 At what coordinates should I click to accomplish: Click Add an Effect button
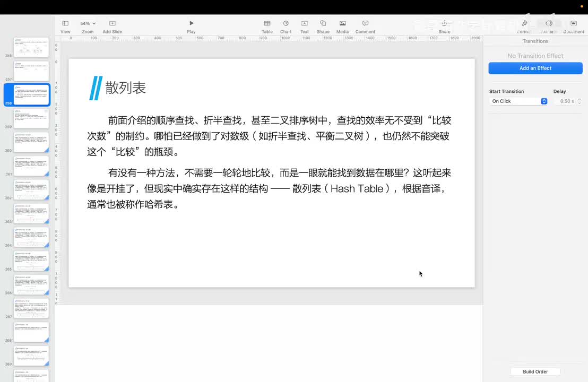[x=535, y=68]
